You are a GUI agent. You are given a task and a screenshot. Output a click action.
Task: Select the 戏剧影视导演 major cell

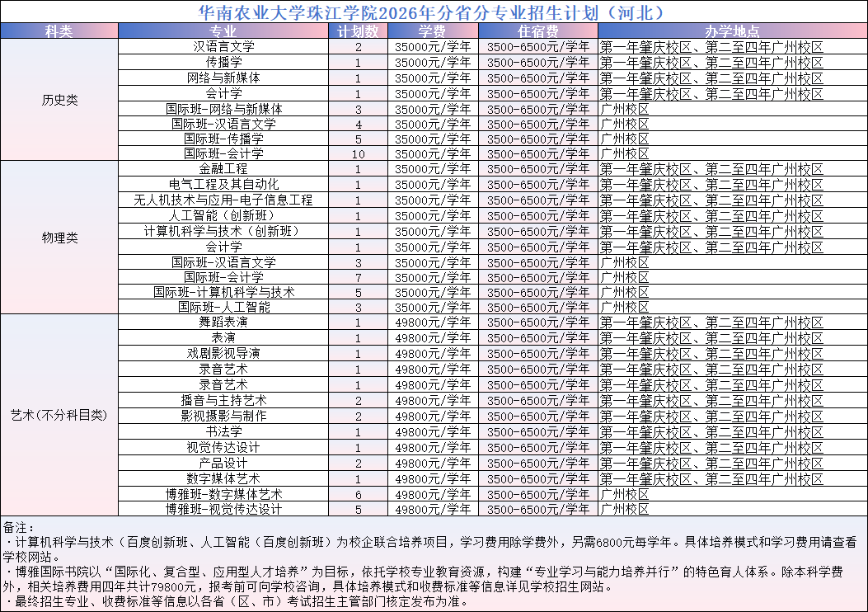223,353
